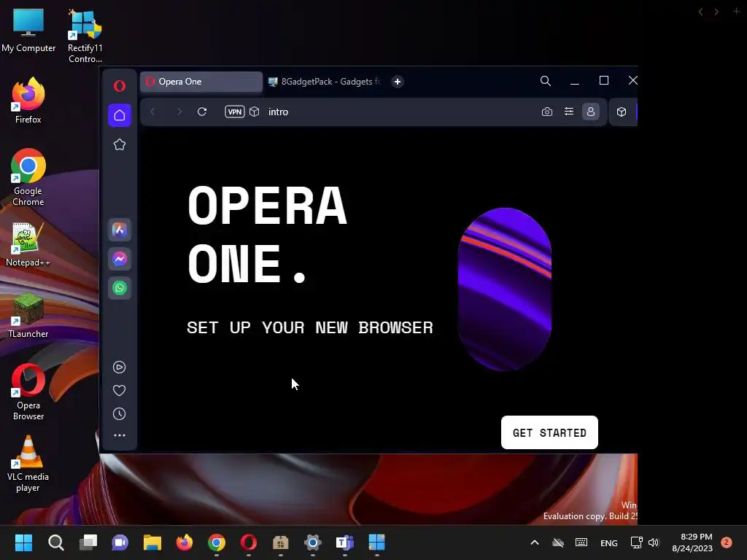Toggle the VPN badge in address bar
The width and height of the screenshot is (747, 560).
(235, 112)
